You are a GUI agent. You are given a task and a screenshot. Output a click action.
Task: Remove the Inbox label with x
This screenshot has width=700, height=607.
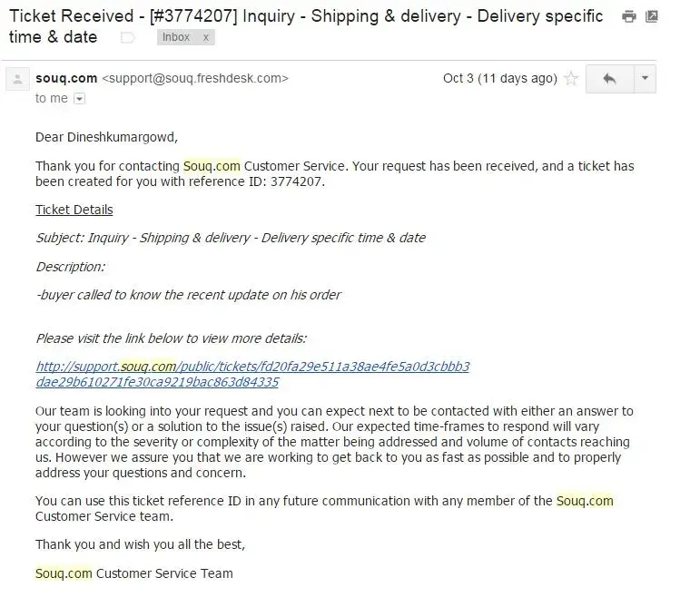tap(205, 37)
